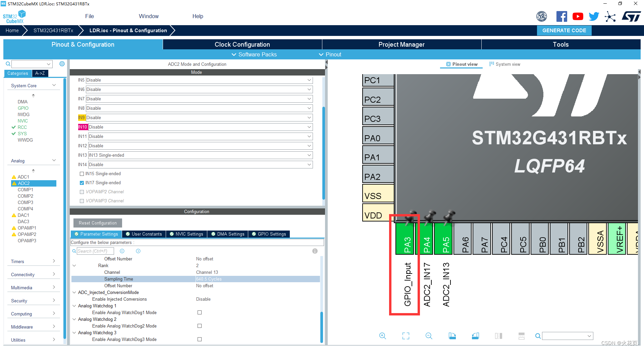Go to previous parameter search result
The height and width of the screenshot is (349, 644).
(122, 251)
